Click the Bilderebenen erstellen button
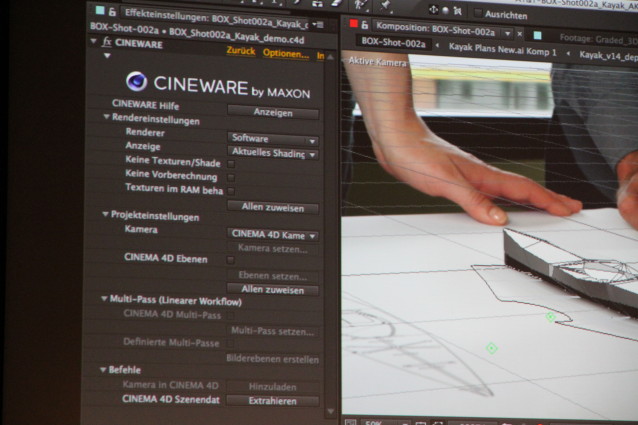Screen dimensions: 638x425 click(x=273, y=359)
